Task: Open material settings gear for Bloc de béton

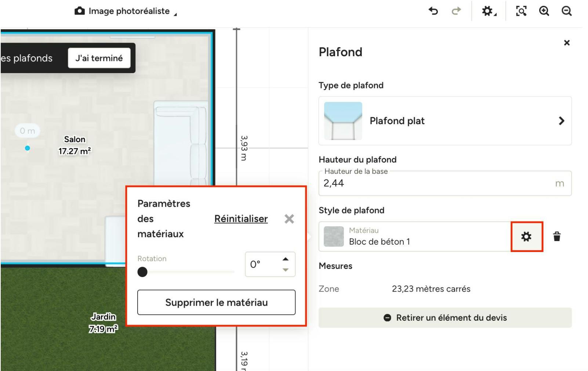Action: tap(526, 237)
